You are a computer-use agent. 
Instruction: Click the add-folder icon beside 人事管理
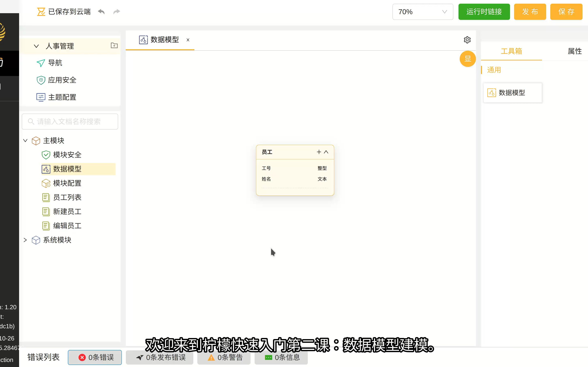point(114,46)
